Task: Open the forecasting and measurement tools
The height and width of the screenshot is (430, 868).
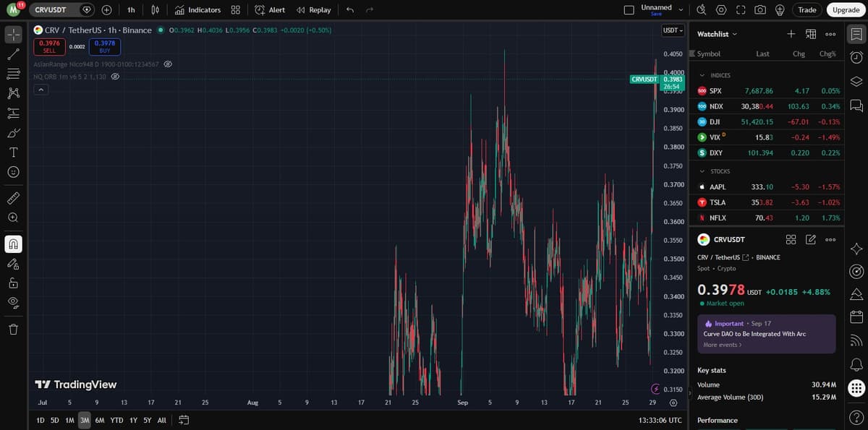Action: pos(13,113)
